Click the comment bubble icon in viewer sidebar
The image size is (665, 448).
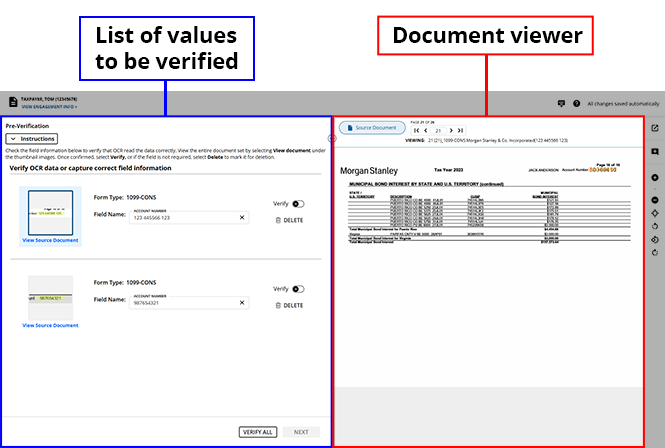pyautogui.click(x=655, y=151)
